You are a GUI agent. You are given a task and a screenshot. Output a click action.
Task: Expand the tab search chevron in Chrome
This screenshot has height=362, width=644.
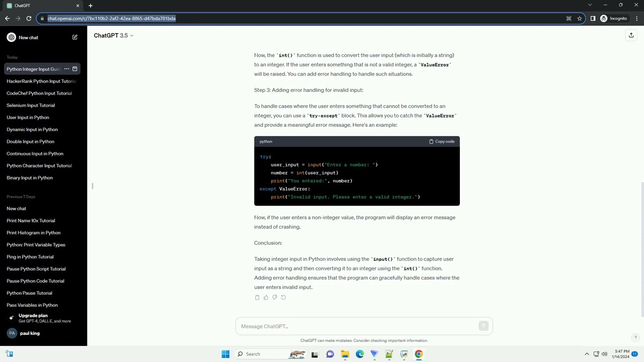590,5
